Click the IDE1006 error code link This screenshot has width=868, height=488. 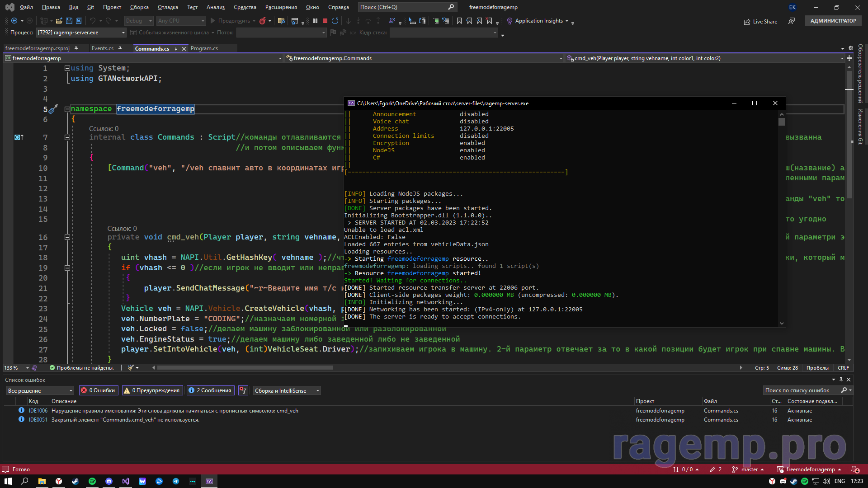(x=38, y=411)
